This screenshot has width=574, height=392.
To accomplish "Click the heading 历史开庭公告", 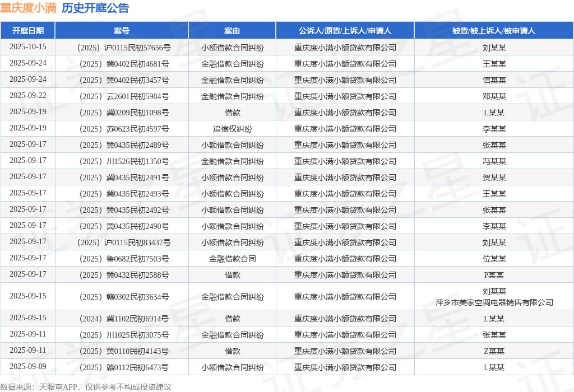I will 95,8.
